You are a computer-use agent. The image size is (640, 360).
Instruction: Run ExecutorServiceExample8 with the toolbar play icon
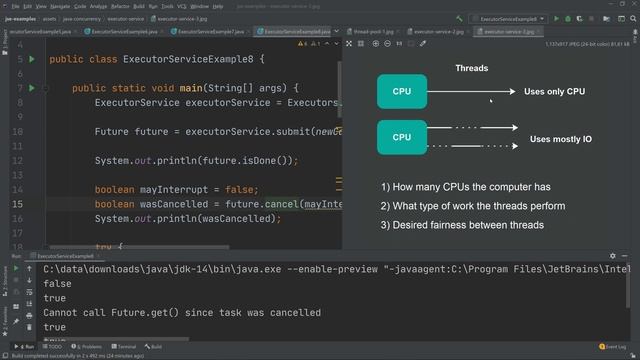click(556, 19)
